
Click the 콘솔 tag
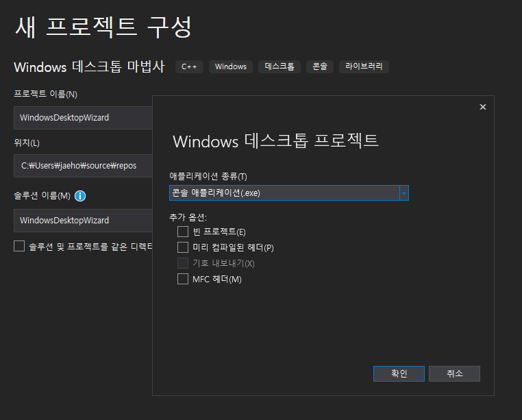pos(320,66)
